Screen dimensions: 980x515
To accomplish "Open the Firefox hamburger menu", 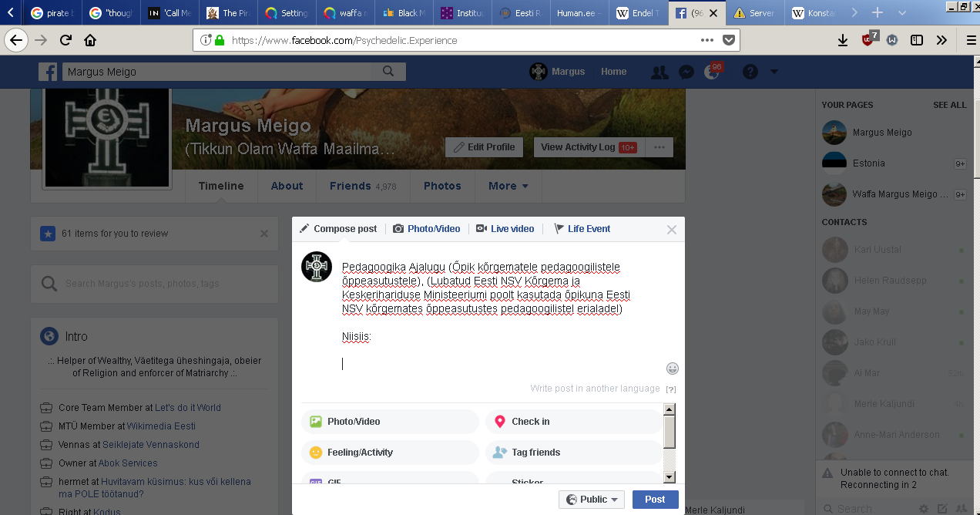I will click(x=971, y=40).
